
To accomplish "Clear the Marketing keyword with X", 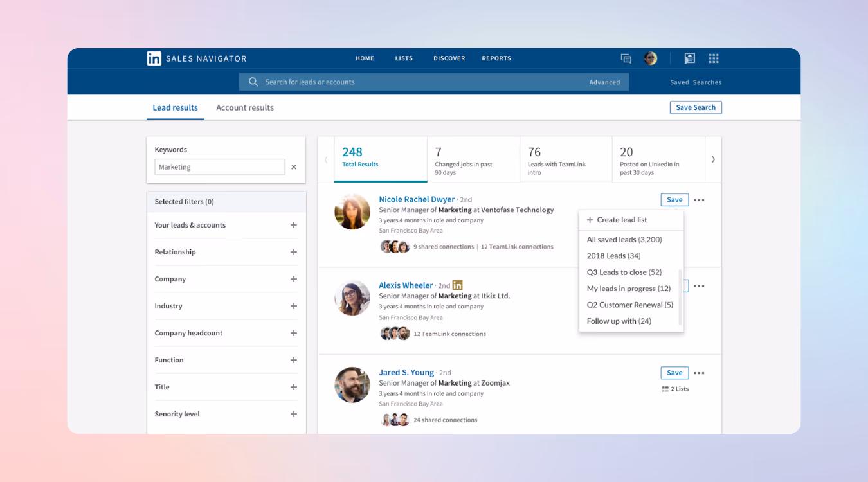I will (294, 167).
